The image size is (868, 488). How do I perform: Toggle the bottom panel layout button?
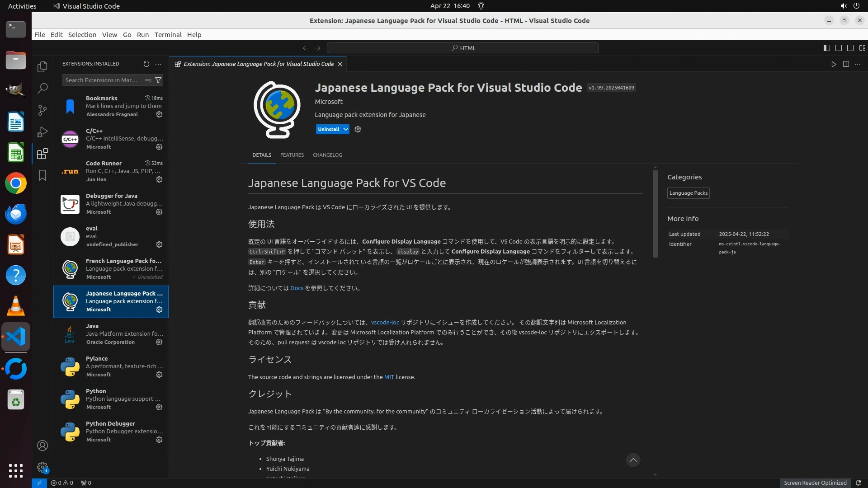coord(838,48)
